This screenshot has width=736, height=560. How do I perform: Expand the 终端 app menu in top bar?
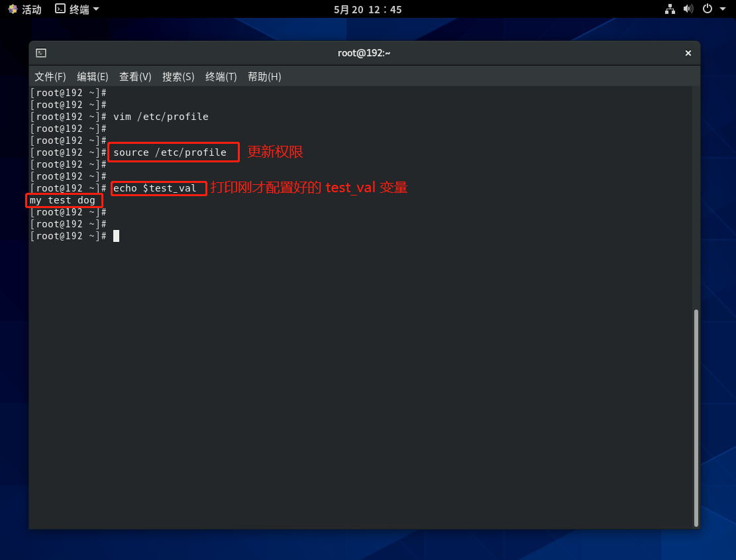[77, 9]
